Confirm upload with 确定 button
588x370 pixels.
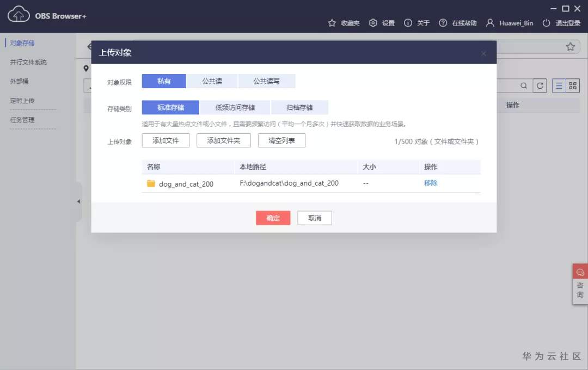pyautogui.click(x=273, y=218)
